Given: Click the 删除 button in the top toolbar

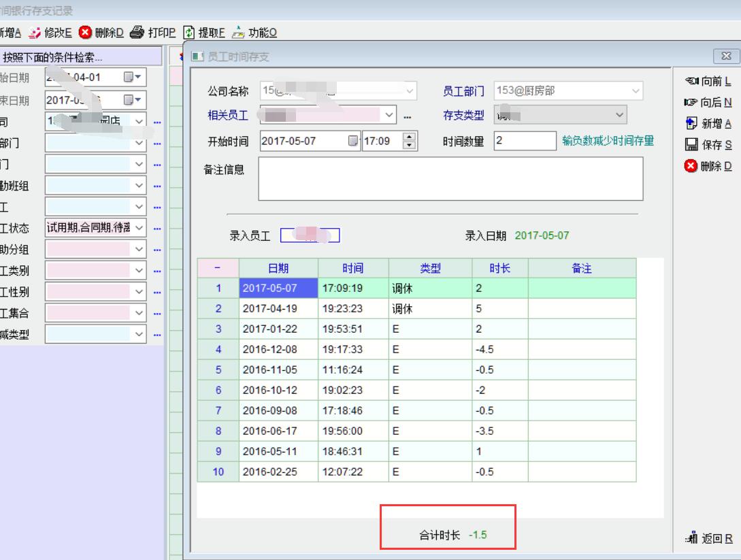Looking at the screenshot, I should pos(101,32).
